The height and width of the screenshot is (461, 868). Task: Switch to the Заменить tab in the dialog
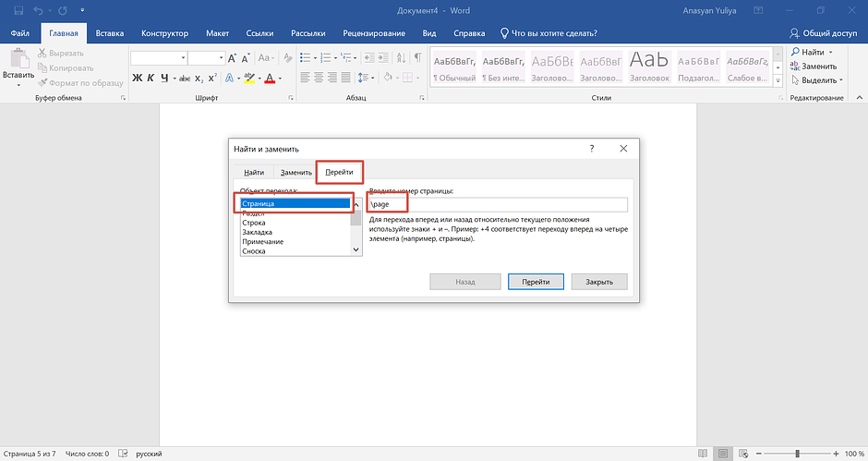tap(295, 172)
